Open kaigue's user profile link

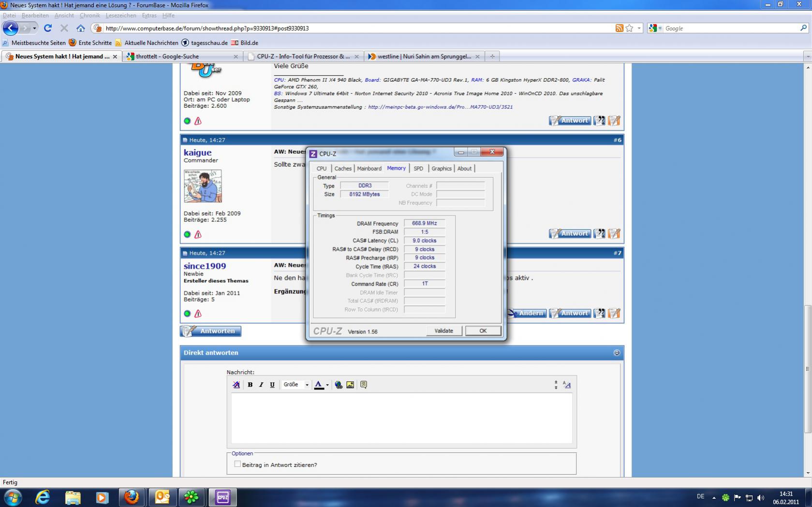pyautogui.click(x=197, y=153)
